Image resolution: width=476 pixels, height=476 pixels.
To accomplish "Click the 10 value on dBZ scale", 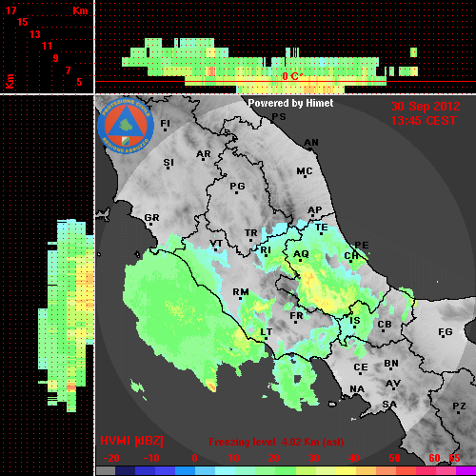I will tap(234, 458).
